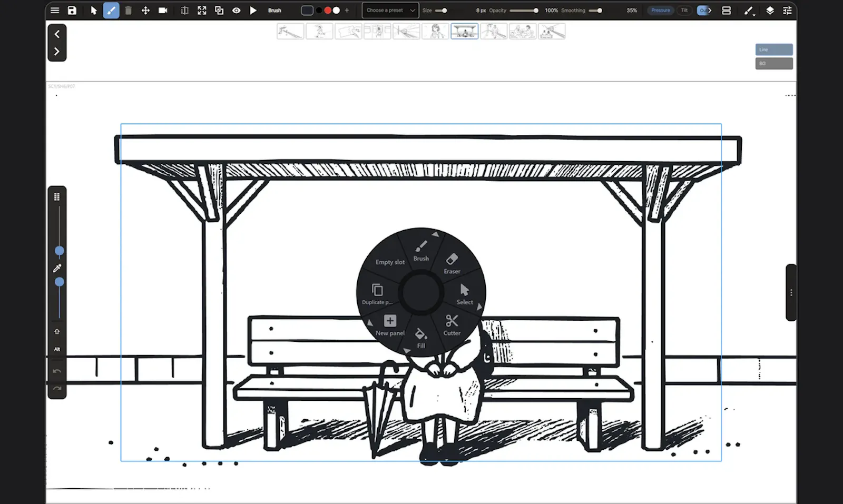Click the brush Opacity slider
Viewport: 843px width, 504px height.
[524, 11]
